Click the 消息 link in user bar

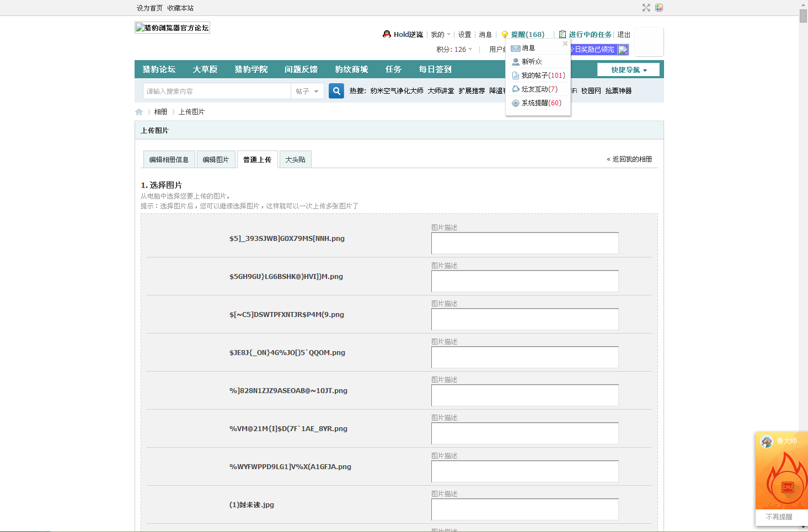click(485, 34)
